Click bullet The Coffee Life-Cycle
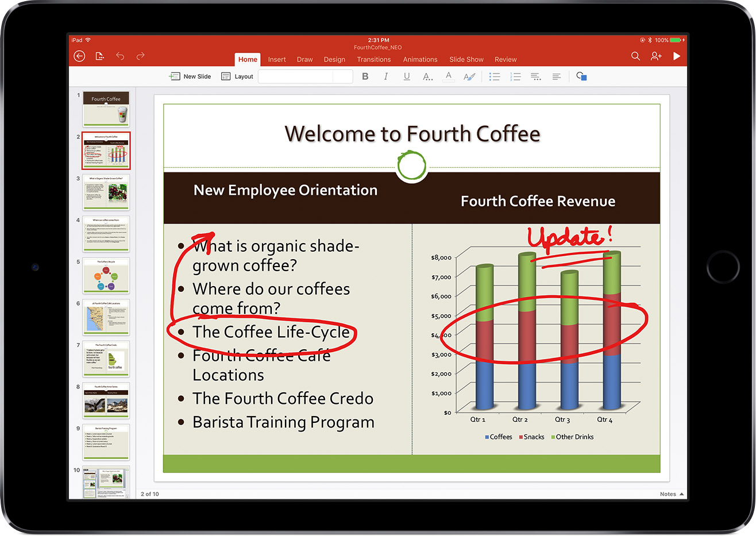The height and width of the screenshot is (536, 756). [271, 332]
